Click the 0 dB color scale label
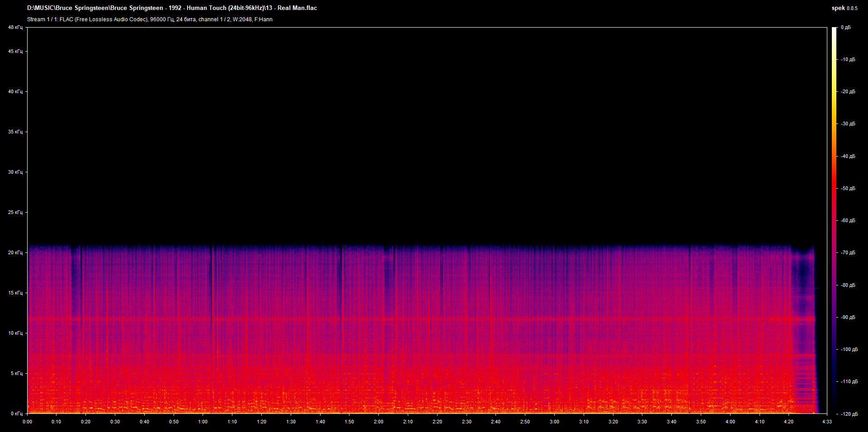This screenshot has height=432, width=868. click(x=846, y=28)
